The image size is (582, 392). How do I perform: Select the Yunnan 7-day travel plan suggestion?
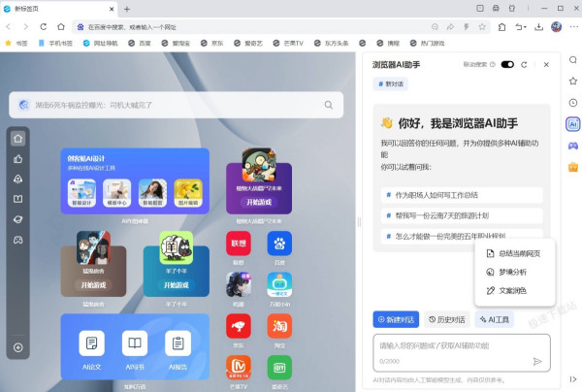point(462,215)
